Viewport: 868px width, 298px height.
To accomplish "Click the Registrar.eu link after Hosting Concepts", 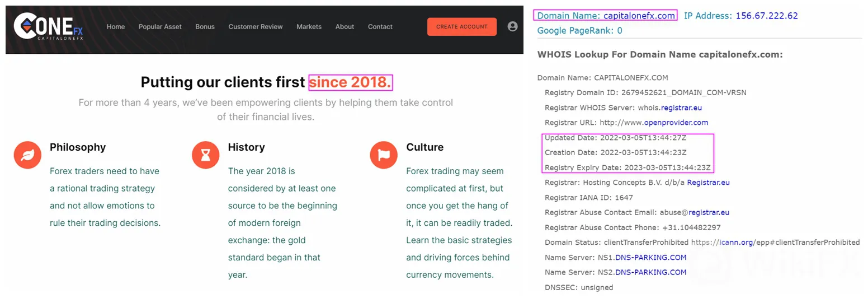I will [708, 182].
